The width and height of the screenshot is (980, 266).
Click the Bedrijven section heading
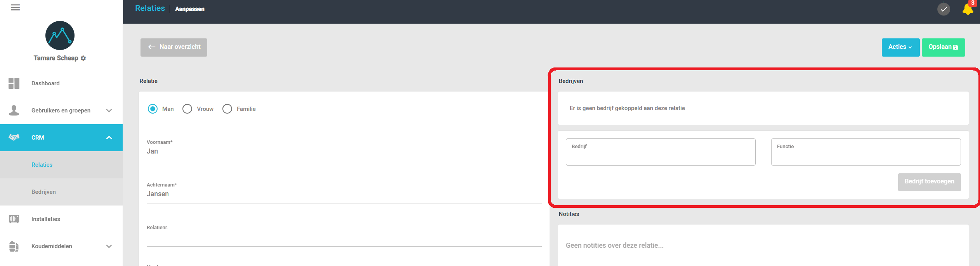tap(571, 81)
